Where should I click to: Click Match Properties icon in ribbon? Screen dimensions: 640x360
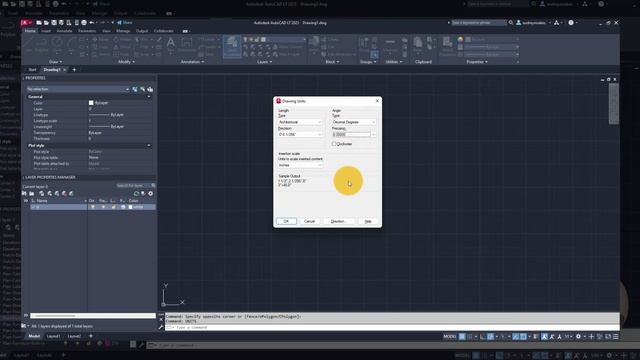tap(447, 44)
